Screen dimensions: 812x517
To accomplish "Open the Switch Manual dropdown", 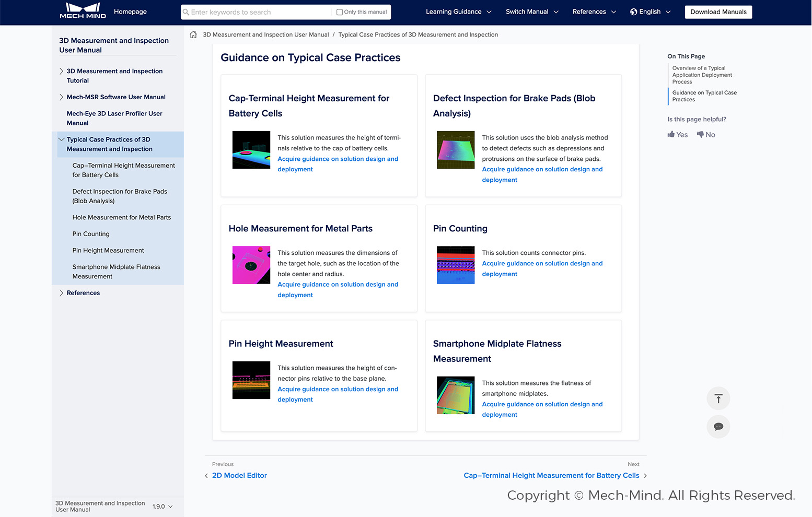I will [532, 11].
